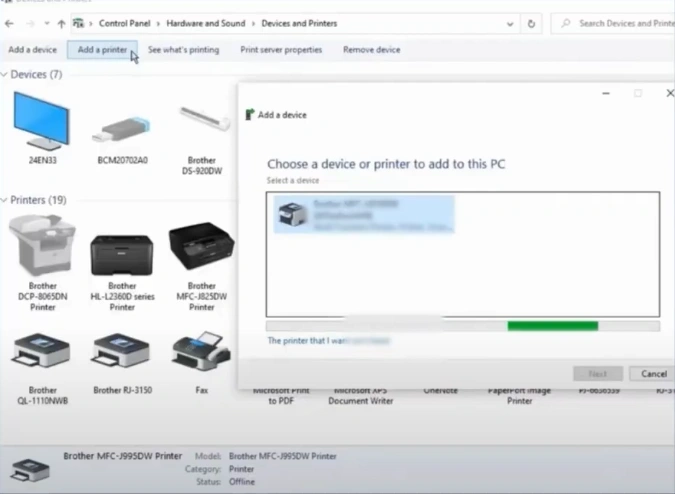Open See what's printing
The image size is (675, 494).
(x=183, y=49)
